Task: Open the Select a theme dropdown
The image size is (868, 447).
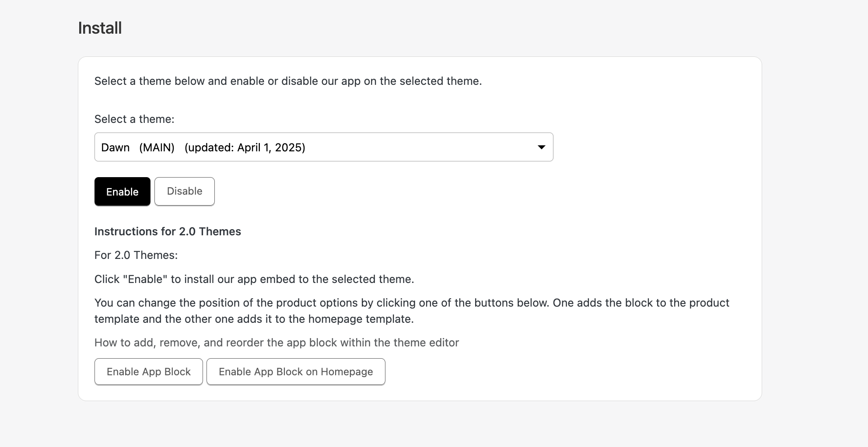Action: (x=324, y=147)
